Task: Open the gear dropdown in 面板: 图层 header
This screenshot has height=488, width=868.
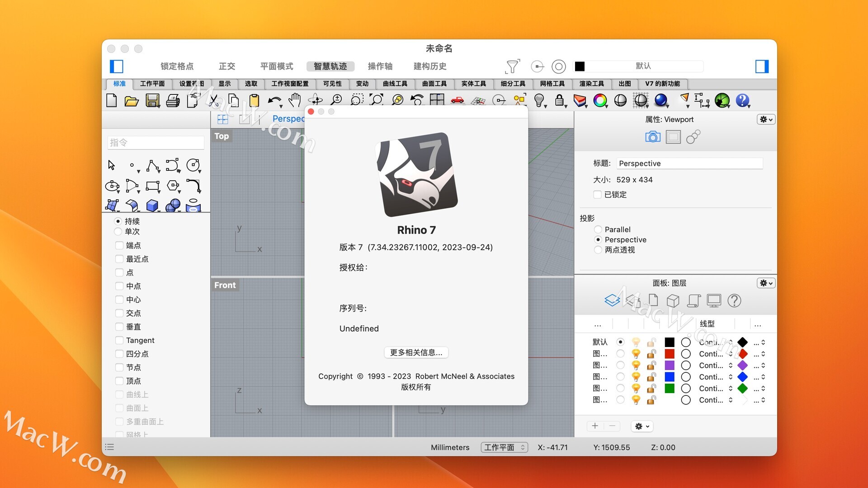Action: coord(766,283)
